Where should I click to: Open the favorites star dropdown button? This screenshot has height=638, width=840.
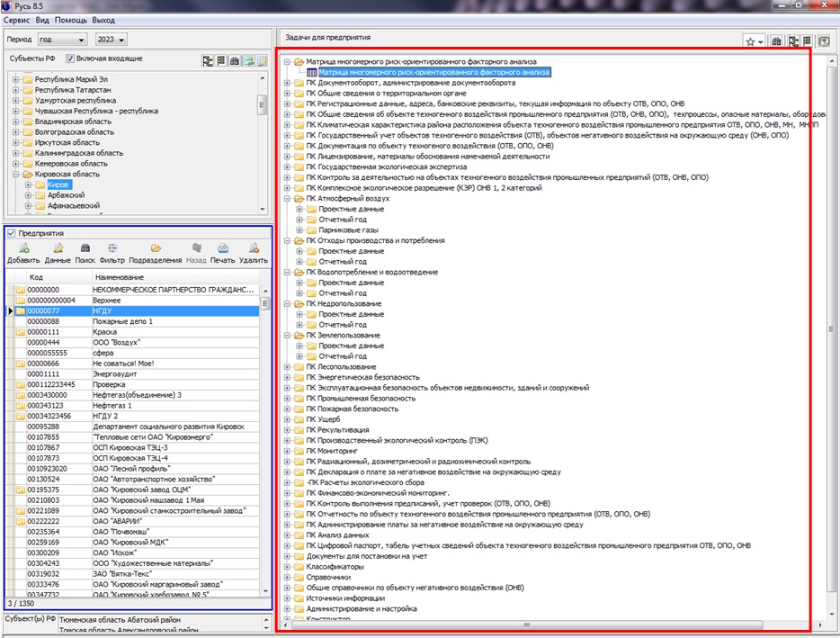pyautogui.click(x=754, y=41)
